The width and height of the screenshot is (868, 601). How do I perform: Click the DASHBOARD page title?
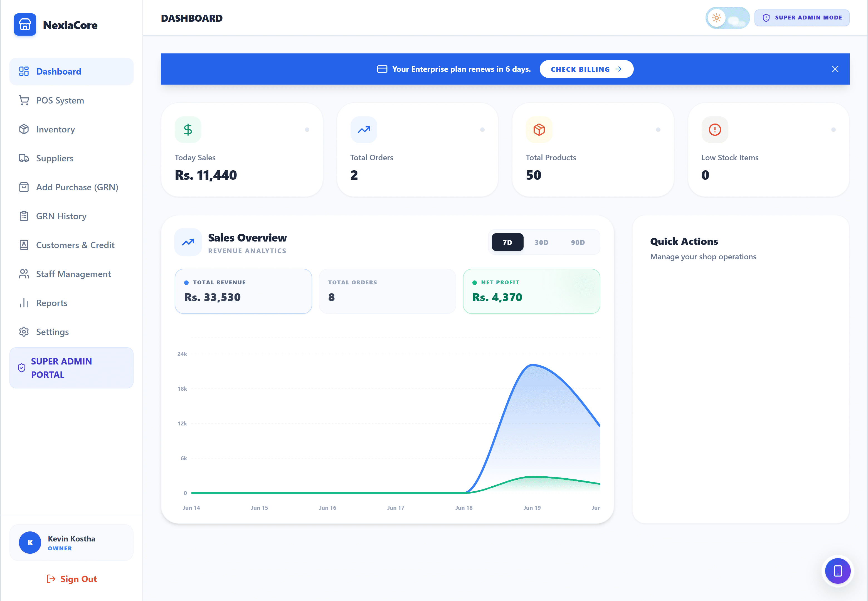(x=192, y=18)
